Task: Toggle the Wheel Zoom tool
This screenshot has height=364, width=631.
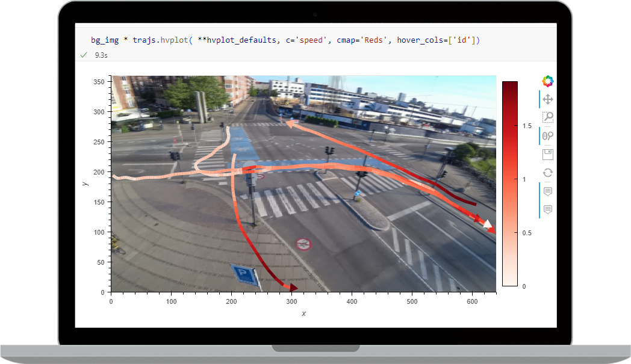Action: click(547, 136)
